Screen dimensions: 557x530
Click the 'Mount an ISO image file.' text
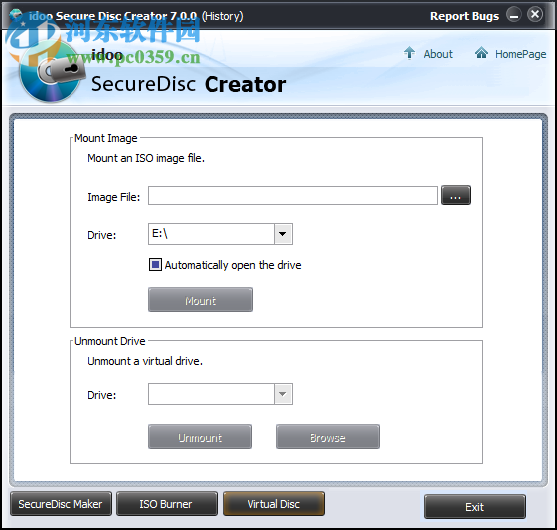146,158
